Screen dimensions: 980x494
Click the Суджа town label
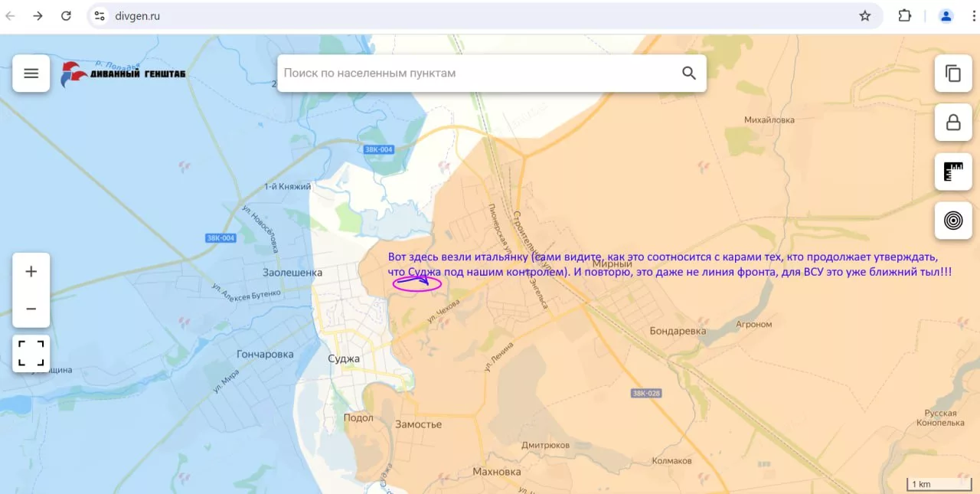pyautogui.click(x=344, y=358)
